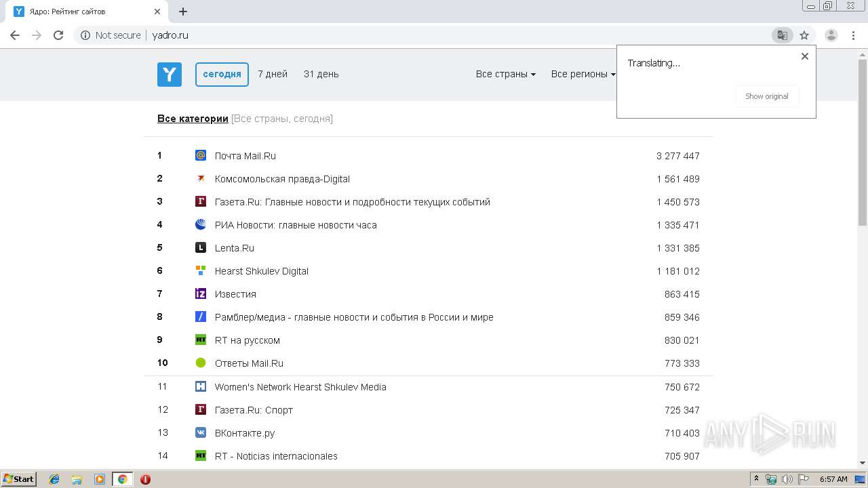Launch Internet Explorer from the taskbar
The image size is (868, 488).
[54, 479]
